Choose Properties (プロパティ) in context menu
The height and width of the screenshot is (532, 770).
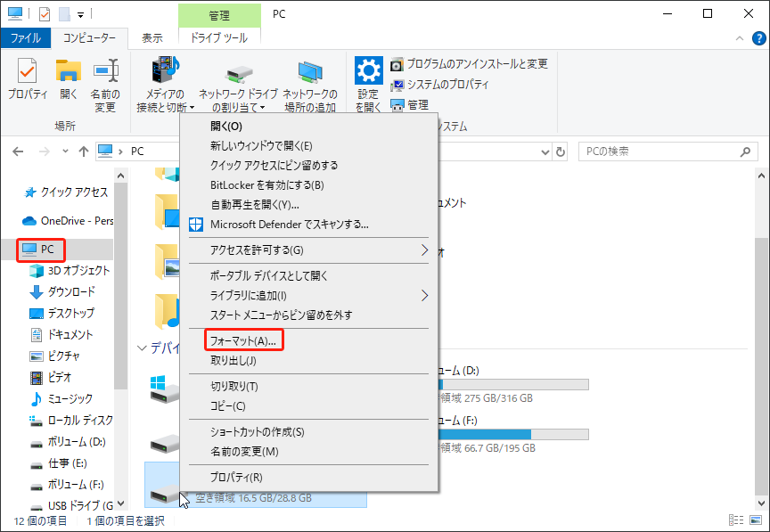pyautogui.click(x=309, y=477)
